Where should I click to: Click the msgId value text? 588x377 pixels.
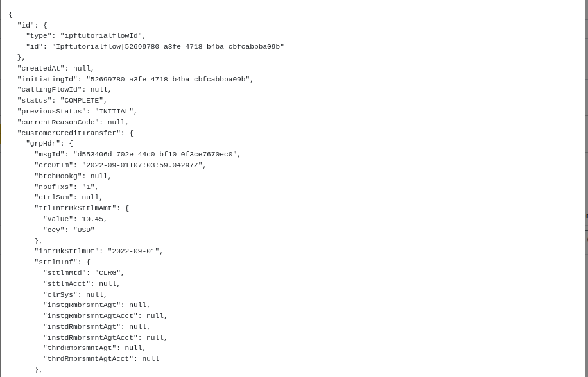(x=155, y=155)
